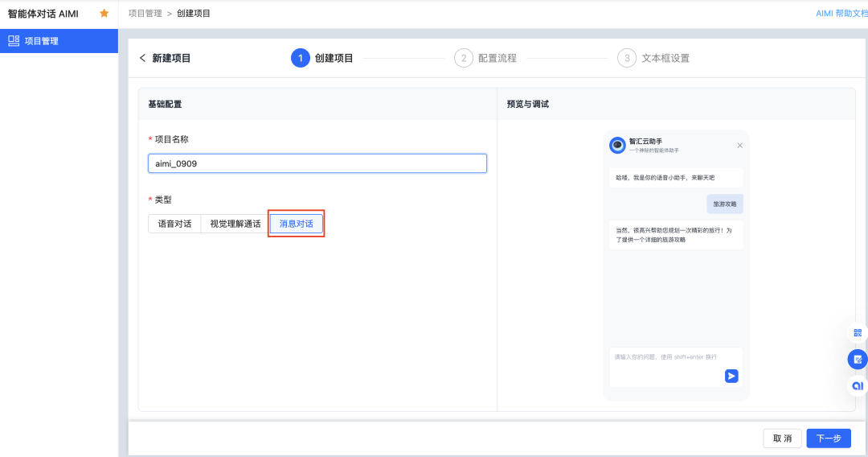
Task: Open the blue feedback note floating icon
Action: pyautogui.click(x=858, y=360)
